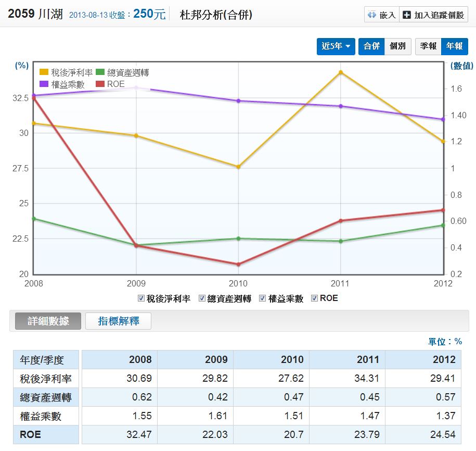Switch to 季報 quarterly report
The image size is (476, 451).
pos(428,46)
